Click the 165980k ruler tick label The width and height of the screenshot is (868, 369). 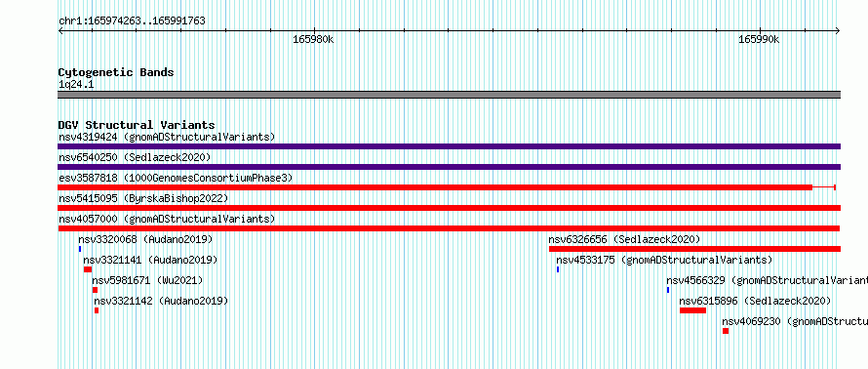tap(313, 39)
